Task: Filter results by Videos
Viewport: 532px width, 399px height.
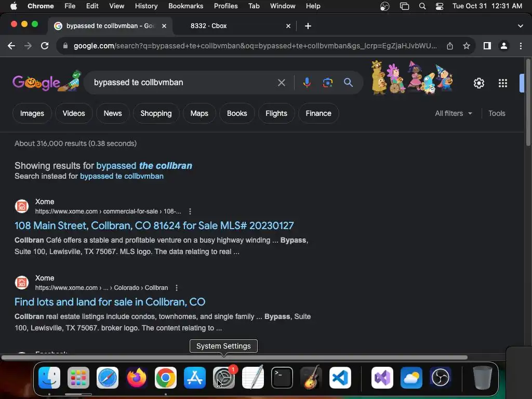Action: [74, 113]
